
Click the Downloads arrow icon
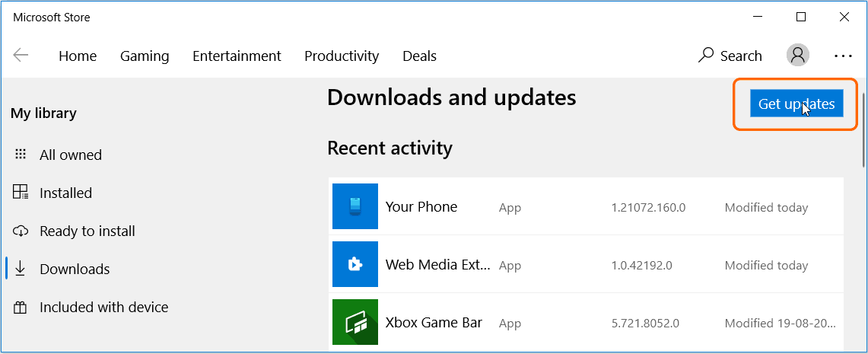21,269
